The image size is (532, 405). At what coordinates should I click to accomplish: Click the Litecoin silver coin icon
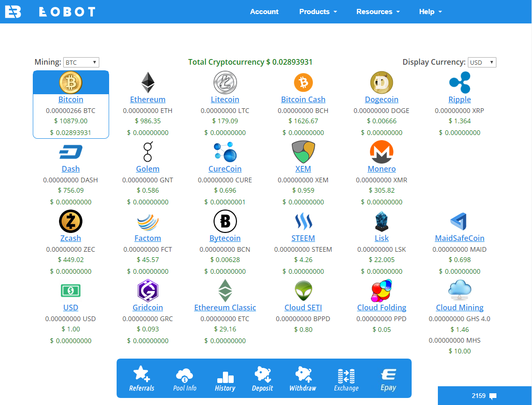click(225, 82)
